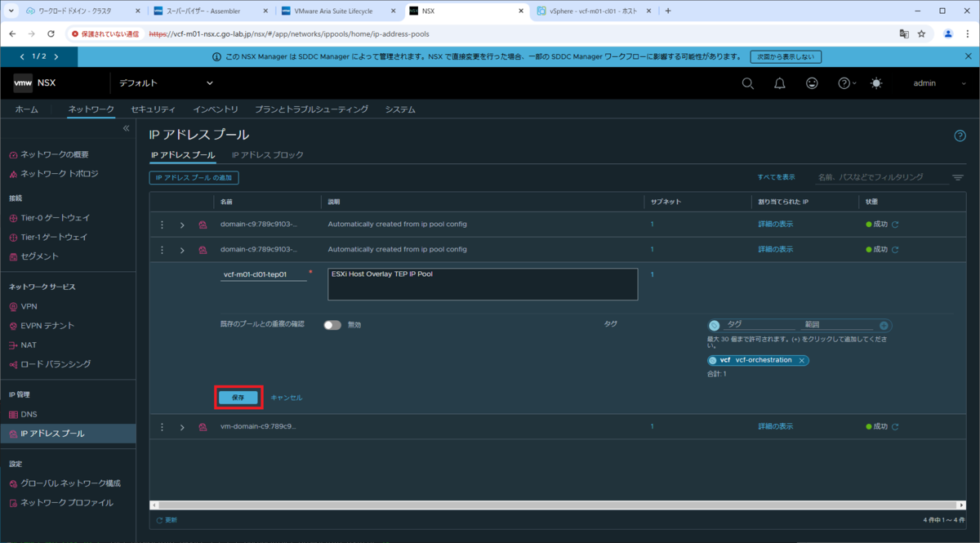Open subnet link 1 in vm-domain-c9:789c9 row
Viewport: 980px width, 543px height.
pos(652,426)
